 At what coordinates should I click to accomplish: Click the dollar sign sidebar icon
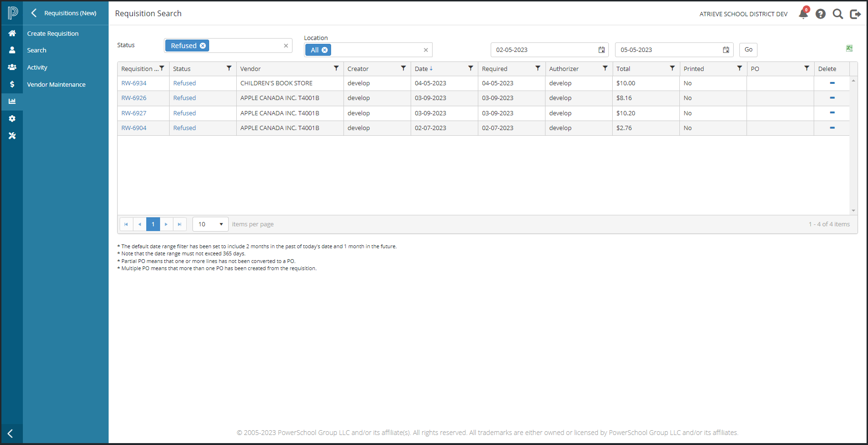point(12,84)
